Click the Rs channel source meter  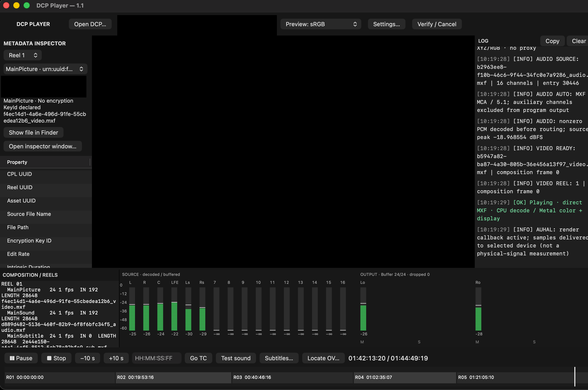(x=202, y=309)
